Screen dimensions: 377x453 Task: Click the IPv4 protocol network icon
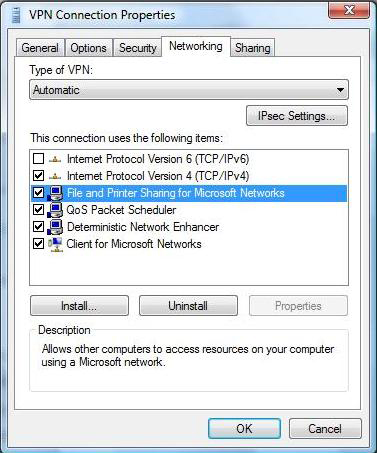(x=55, y=176)
